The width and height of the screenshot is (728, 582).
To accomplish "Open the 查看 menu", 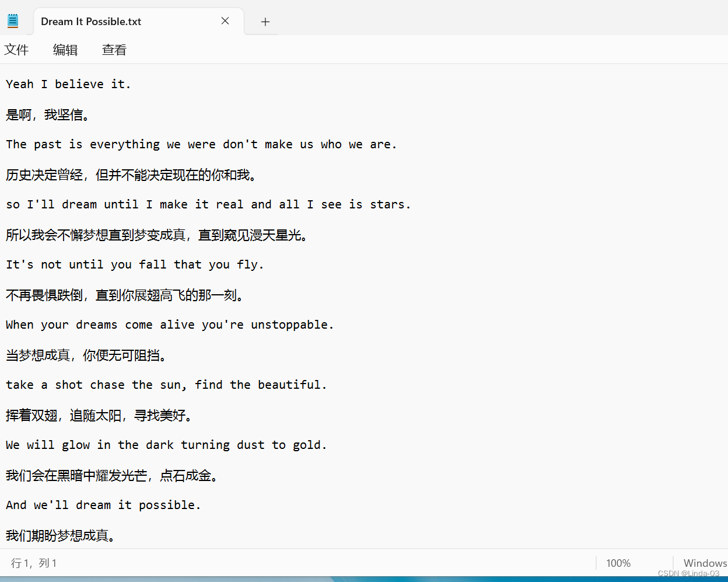I will pos(114,50).
